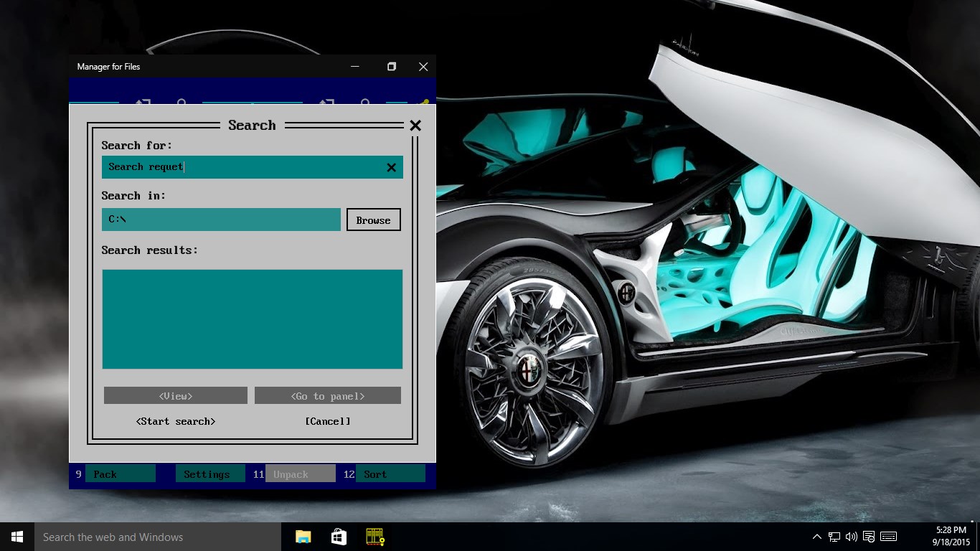Click the Pack function key button
This screenshot has width=980, height=551.
pos(120,474)
